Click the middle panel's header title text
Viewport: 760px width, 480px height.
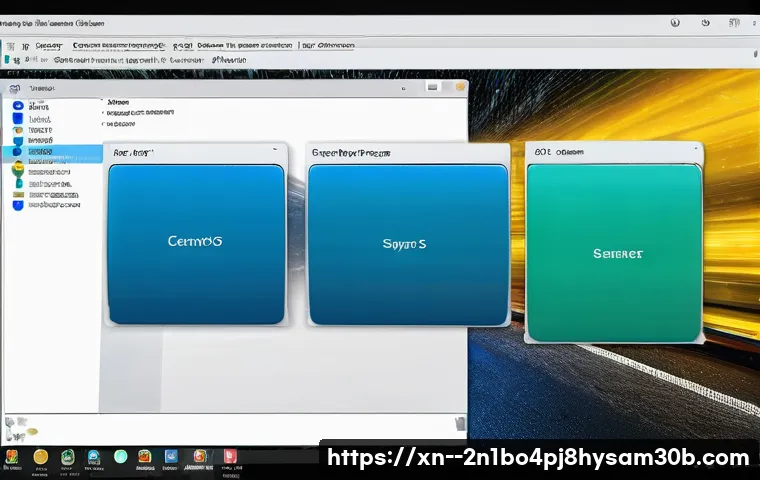coord(351,154)
